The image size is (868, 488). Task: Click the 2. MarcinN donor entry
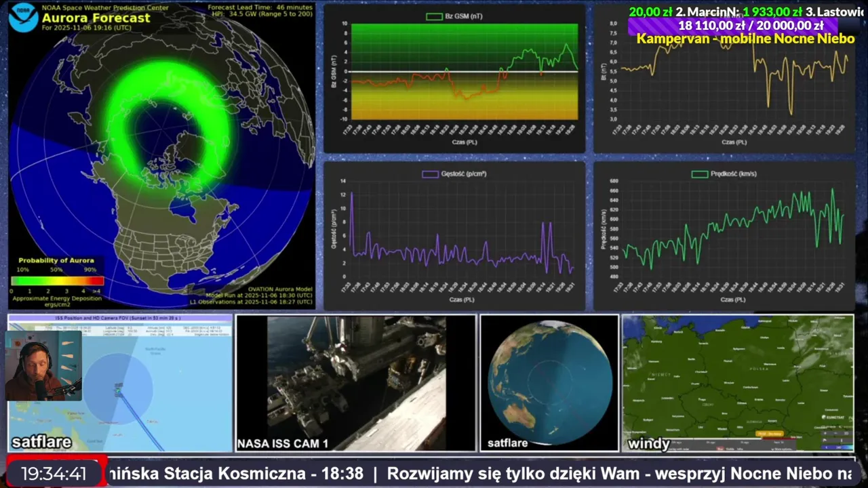[x=738, y=12]
